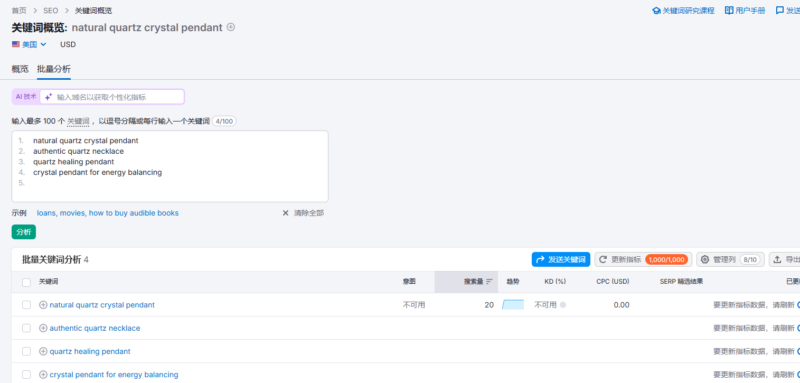Viewport: 800px width, 383px height.
Task: Go to SEO breadcrumb
Action: (x=51, y=10)
